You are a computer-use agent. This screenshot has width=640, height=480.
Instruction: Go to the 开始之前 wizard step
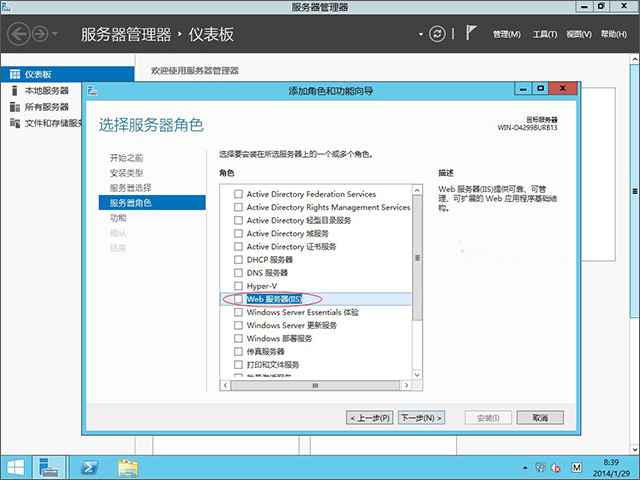127,158
